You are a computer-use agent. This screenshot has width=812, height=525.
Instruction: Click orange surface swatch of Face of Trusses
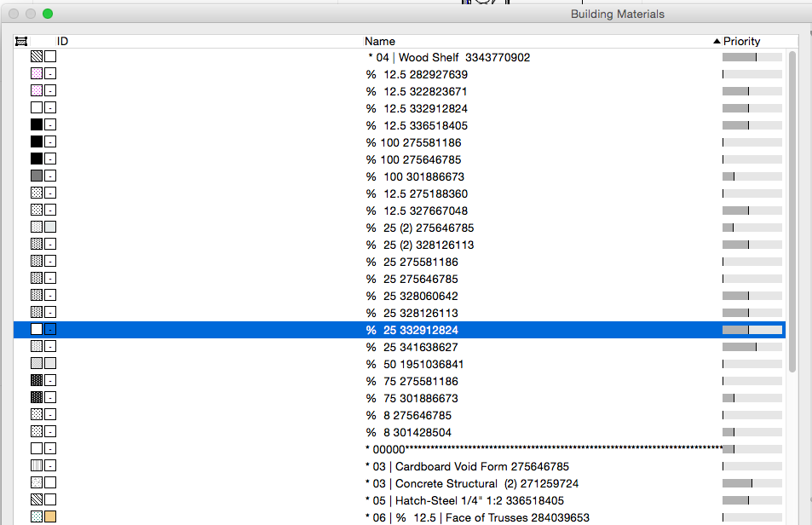50,516
